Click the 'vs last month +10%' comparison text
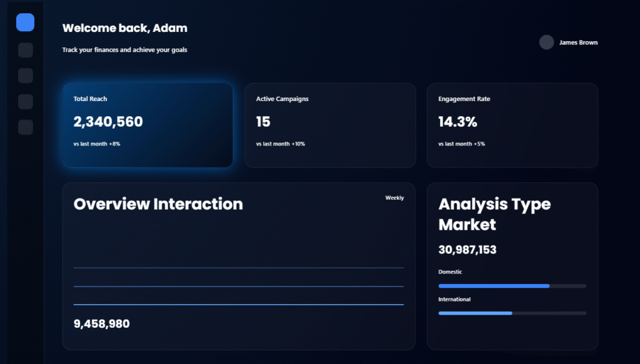640x364 pixels. pyautogui.click(x=281, y=144)
